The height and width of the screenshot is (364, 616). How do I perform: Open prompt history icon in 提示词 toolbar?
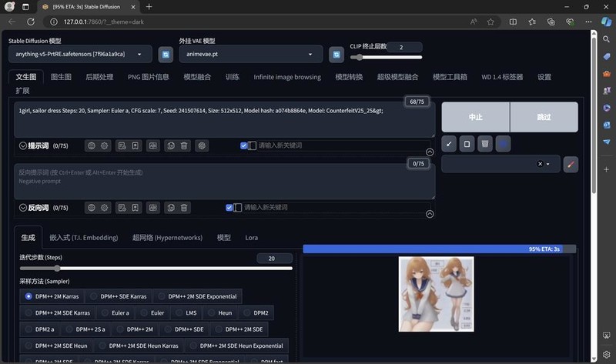tap(122, 145)
